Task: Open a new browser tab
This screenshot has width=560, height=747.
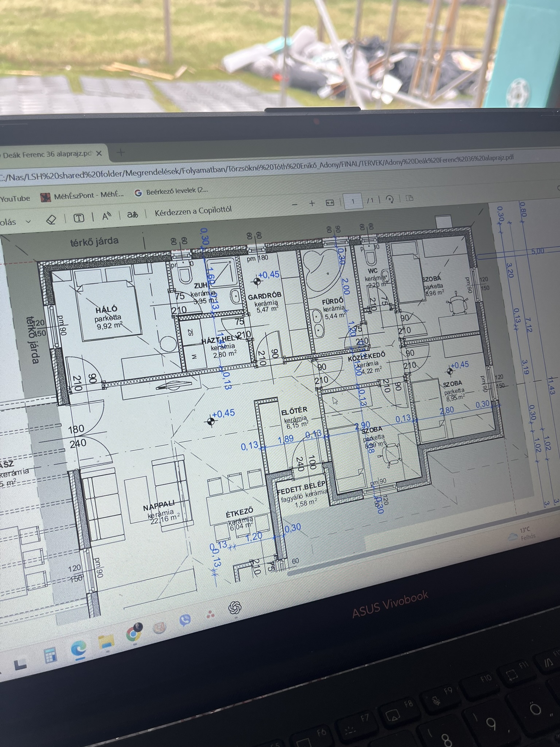Action: (x=121, y=152)
